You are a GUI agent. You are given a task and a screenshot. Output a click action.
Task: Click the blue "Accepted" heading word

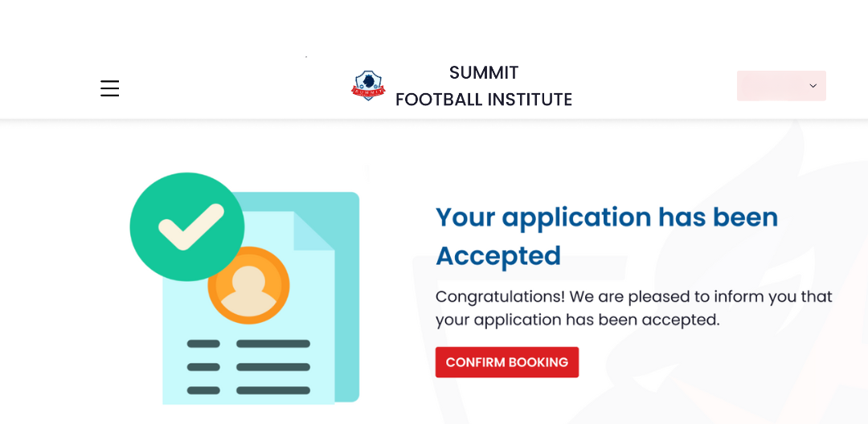click(x=498, y=256)
